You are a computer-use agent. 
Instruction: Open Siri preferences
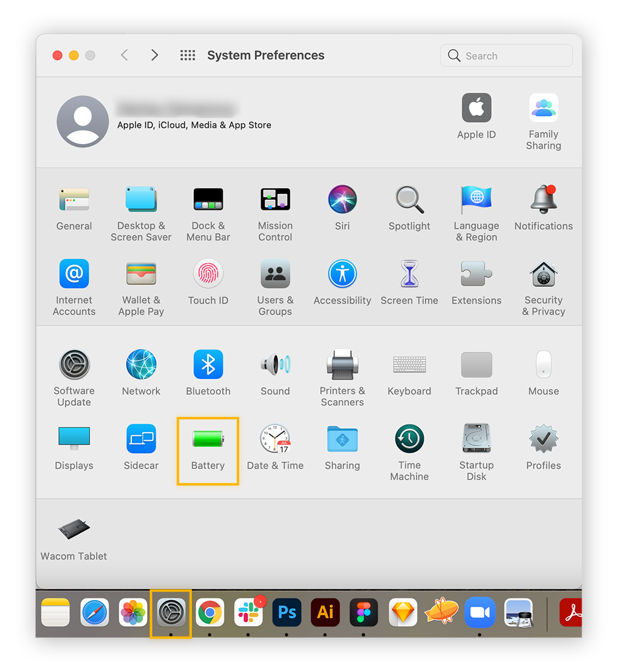(342, 199)
